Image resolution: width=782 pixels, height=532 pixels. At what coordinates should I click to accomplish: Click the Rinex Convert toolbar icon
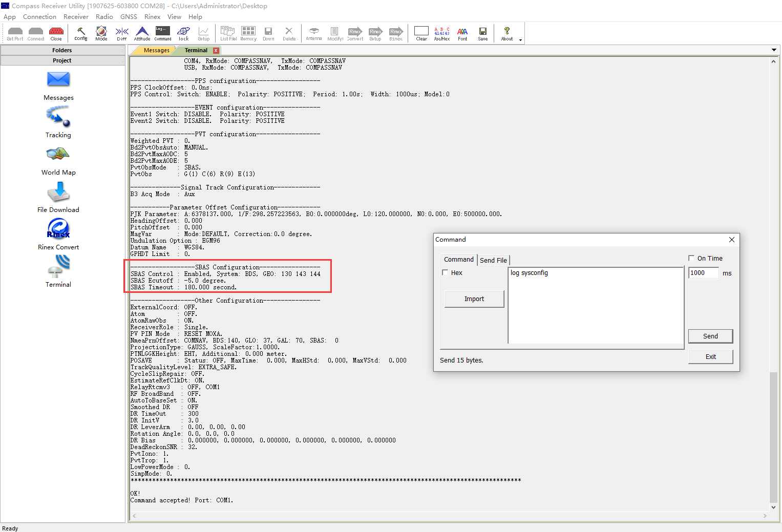point(355,34)
